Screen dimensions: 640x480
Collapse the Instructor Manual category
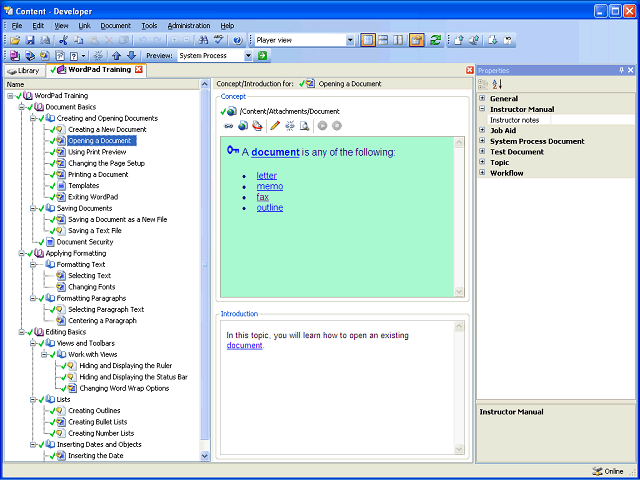(x=482, y=109)
